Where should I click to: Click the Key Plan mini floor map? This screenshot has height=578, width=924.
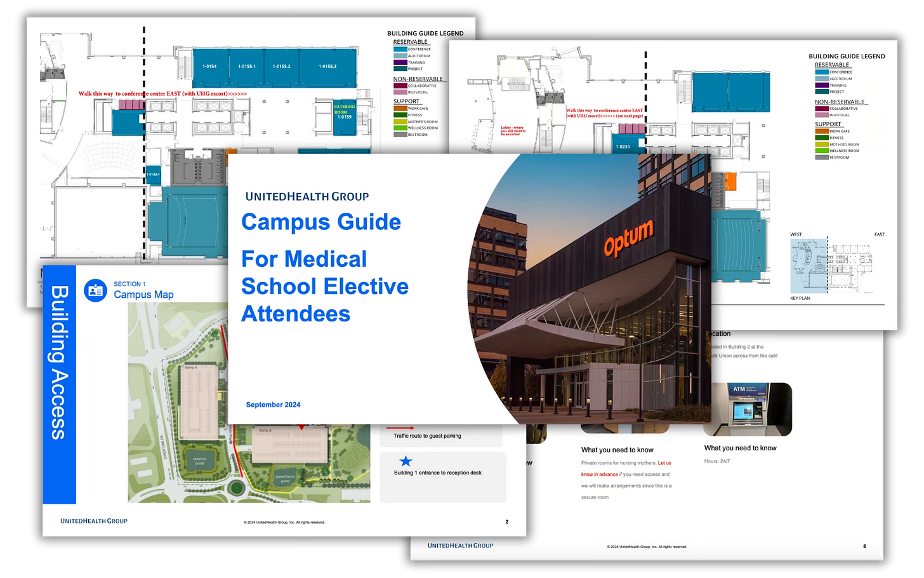click(x=831, y=265)
